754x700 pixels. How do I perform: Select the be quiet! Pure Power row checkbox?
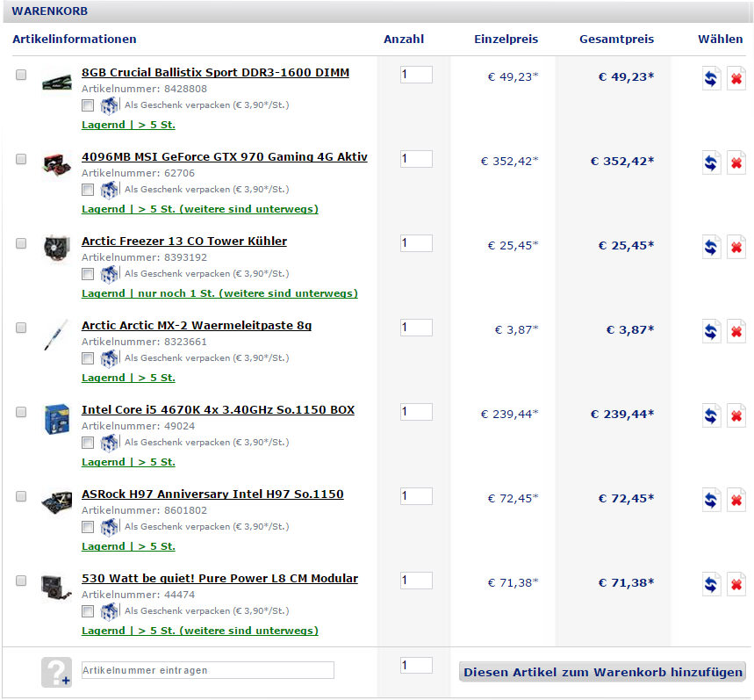21,581
